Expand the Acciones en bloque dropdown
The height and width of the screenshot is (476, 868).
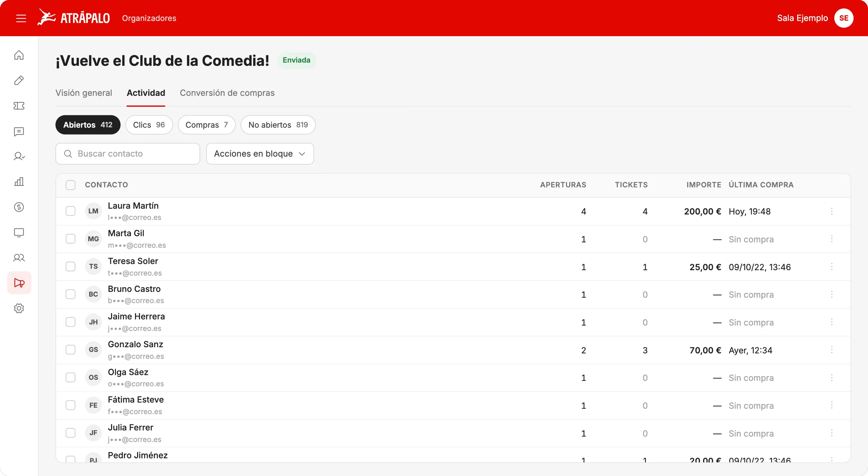(x=260, y=154)
